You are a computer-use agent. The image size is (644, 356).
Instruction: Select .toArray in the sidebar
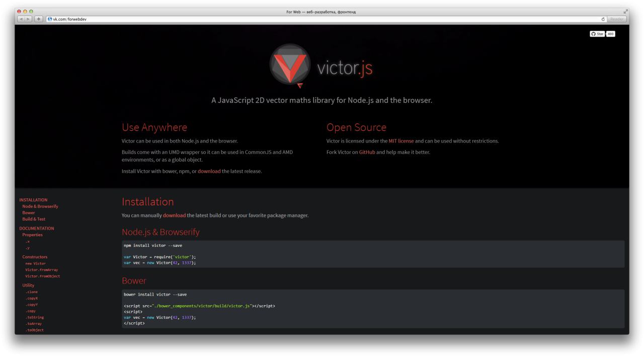click(x=34, y=324)
